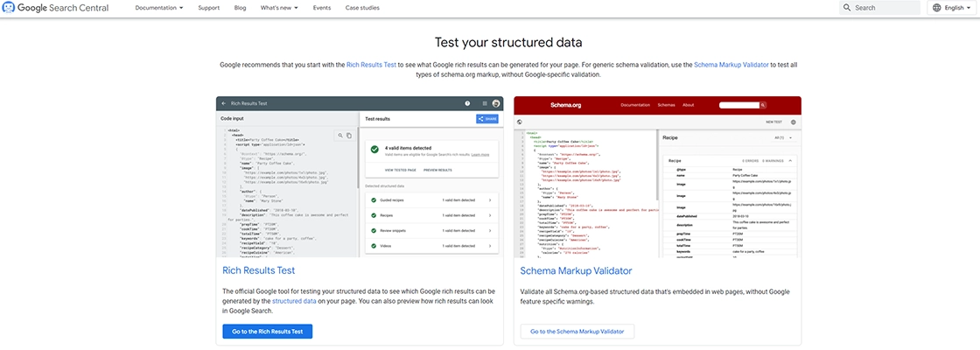
Task: Open the Schema.org validator screenshot thumbnail
Action: pos(657,177)
